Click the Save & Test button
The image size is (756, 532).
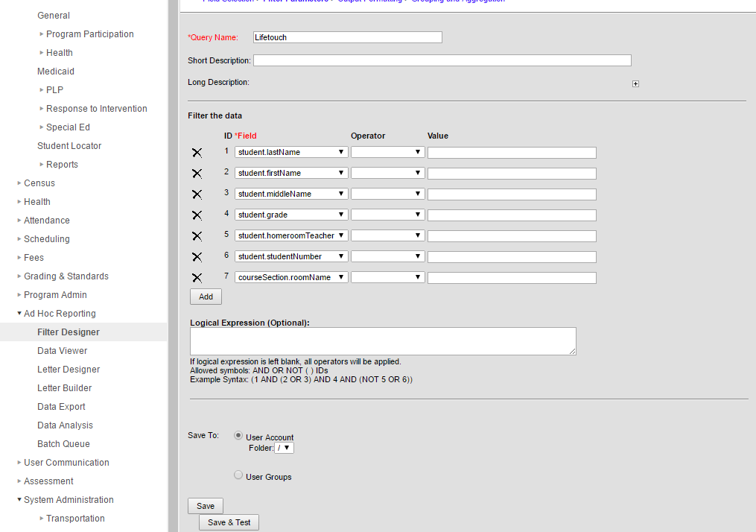(229, 522)
